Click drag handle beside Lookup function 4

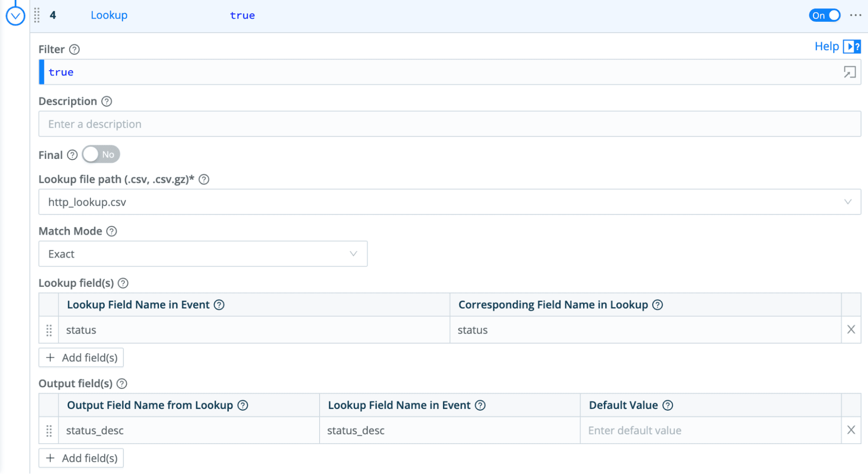(x=37, y=15)
